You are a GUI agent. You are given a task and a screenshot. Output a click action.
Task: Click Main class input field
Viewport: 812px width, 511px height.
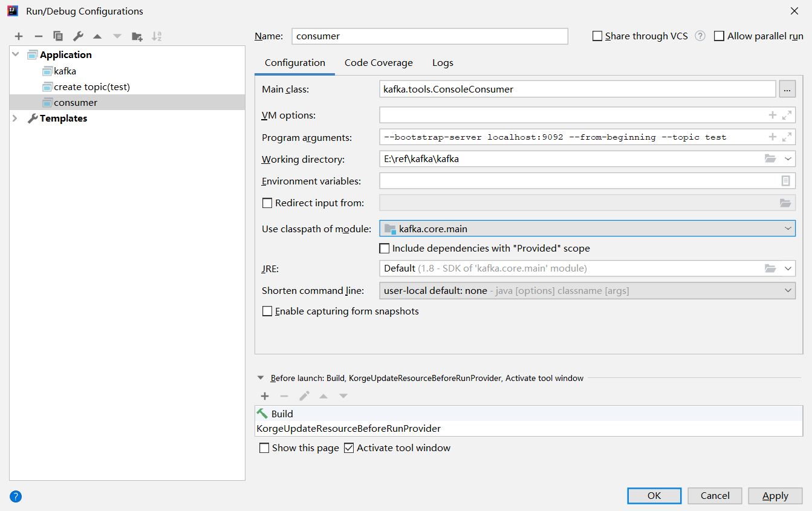coord(577,89)
